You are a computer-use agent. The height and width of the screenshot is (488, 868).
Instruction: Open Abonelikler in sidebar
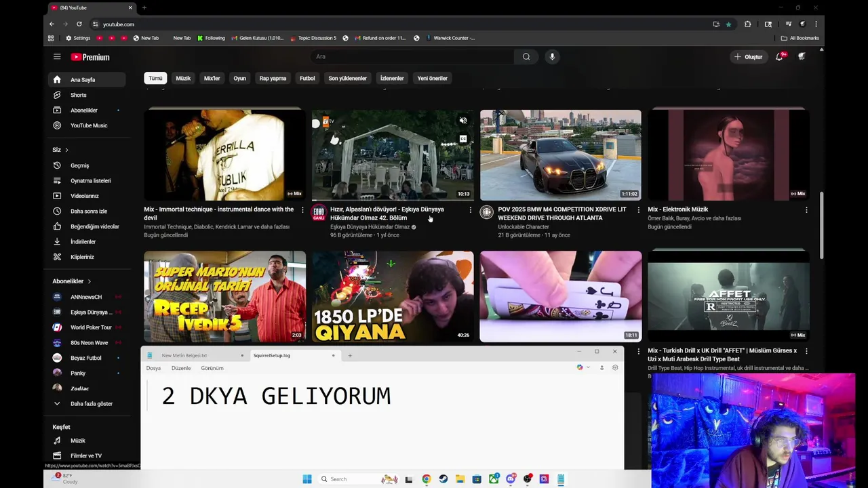(87, 110)
